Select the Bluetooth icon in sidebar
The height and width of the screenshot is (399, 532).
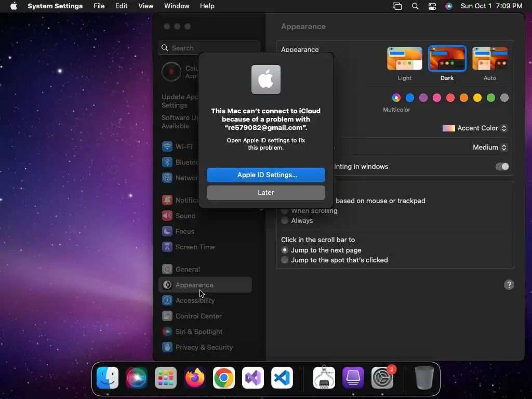167,162
